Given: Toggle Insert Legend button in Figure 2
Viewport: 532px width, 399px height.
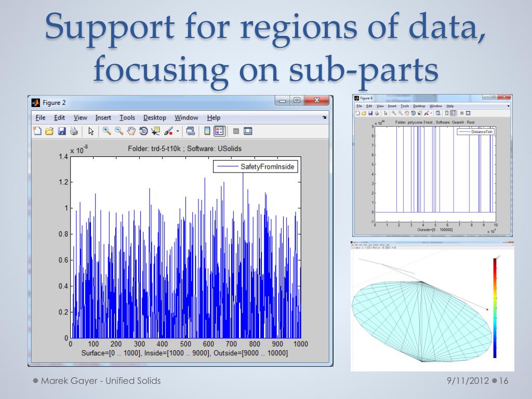Looking at the screenshot, I should pos(220,131).
